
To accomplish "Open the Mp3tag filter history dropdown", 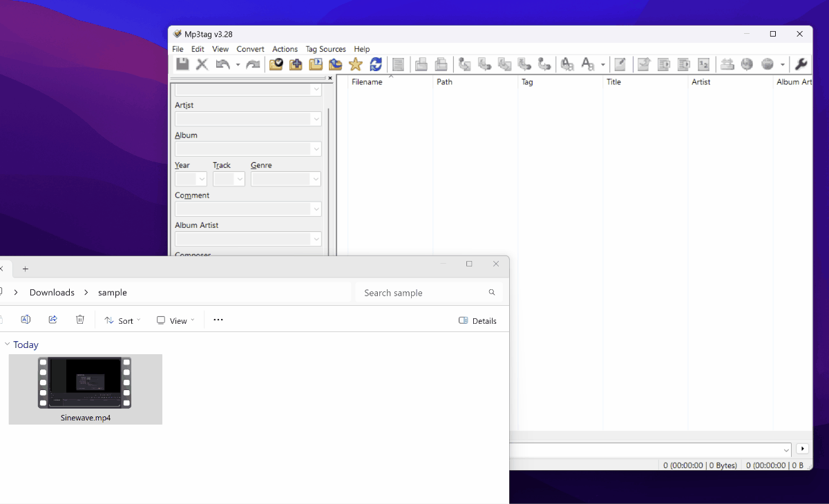I will click(x=786, y=449).
